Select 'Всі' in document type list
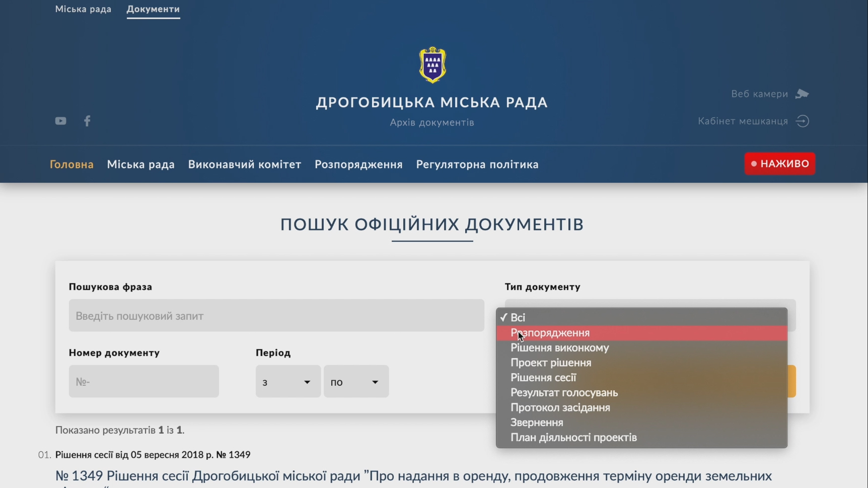 point(641,318)
